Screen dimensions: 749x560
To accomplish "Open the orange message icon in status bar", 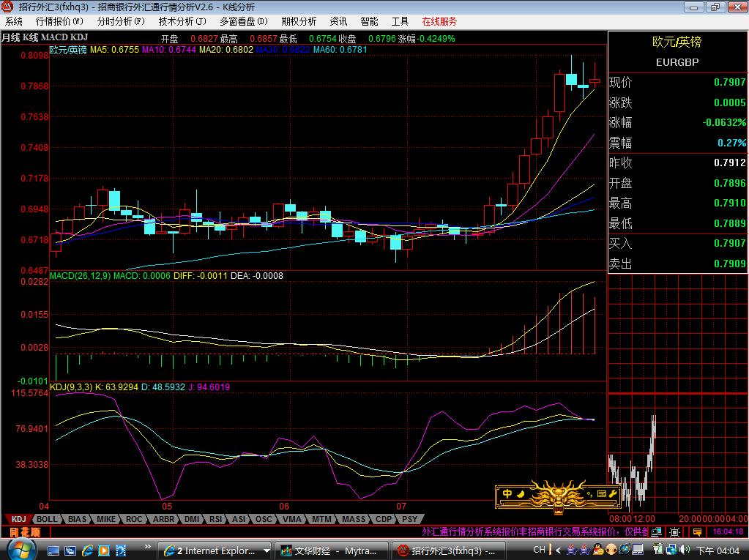I will [x=698, y=531].
